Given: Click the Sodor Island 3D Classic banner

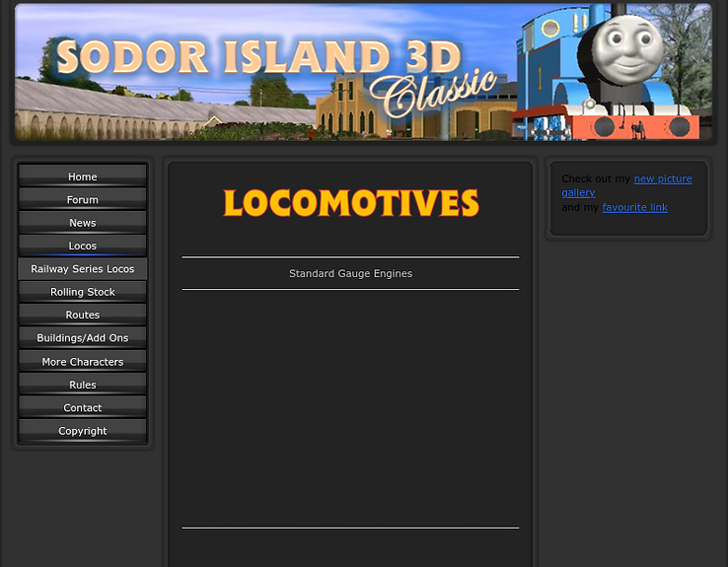Looking at the screenshot, I should tap(363, 72).
